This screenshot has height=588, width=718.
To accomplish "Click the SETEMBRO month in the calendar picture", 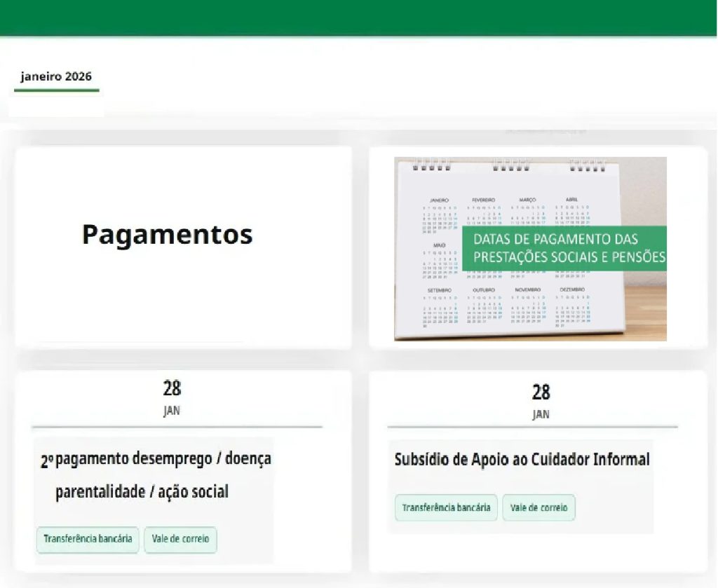I will point(439,290).
